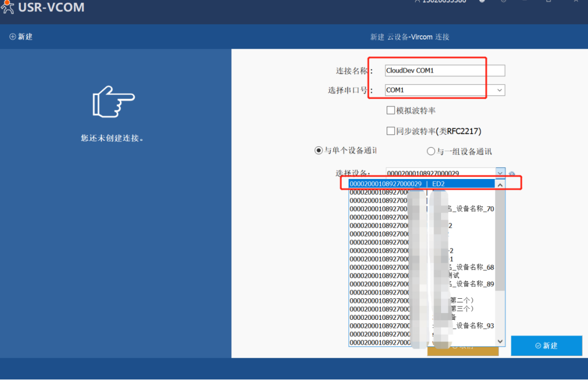Click in the 连接名称 text field
588x380 pixels.
point(444,70)
